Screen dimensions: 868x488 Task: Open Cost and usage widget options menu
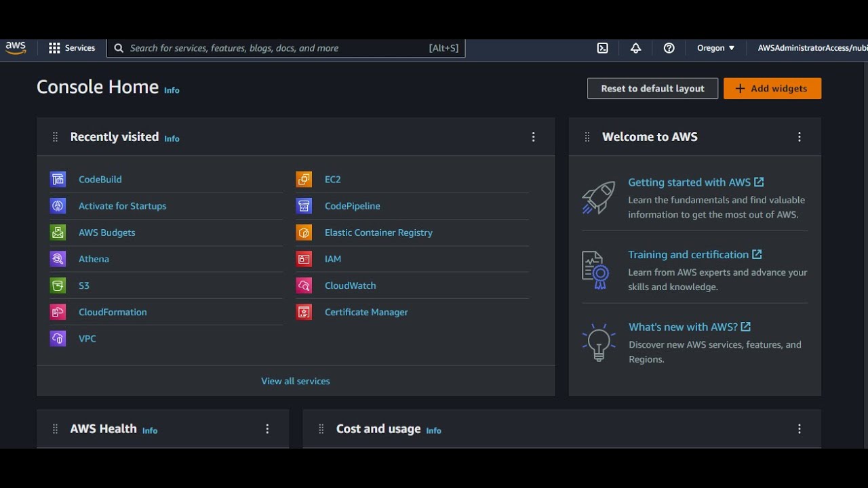800,429
